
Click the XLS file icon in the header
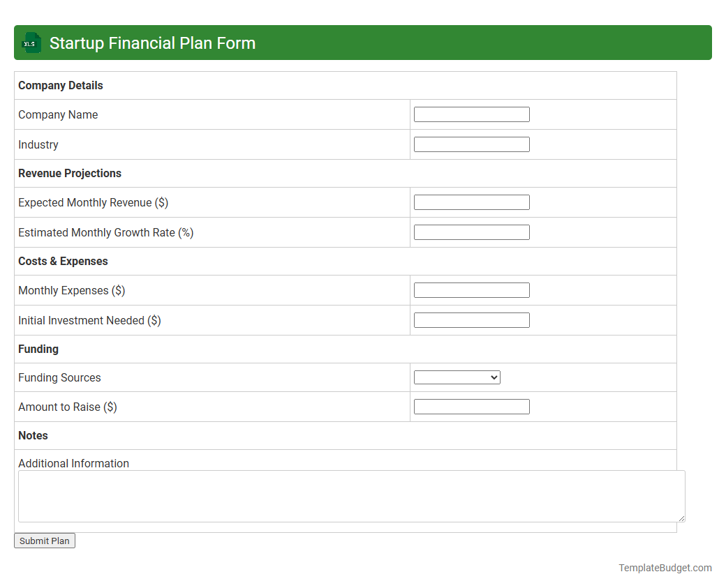(x=31, y=43)
